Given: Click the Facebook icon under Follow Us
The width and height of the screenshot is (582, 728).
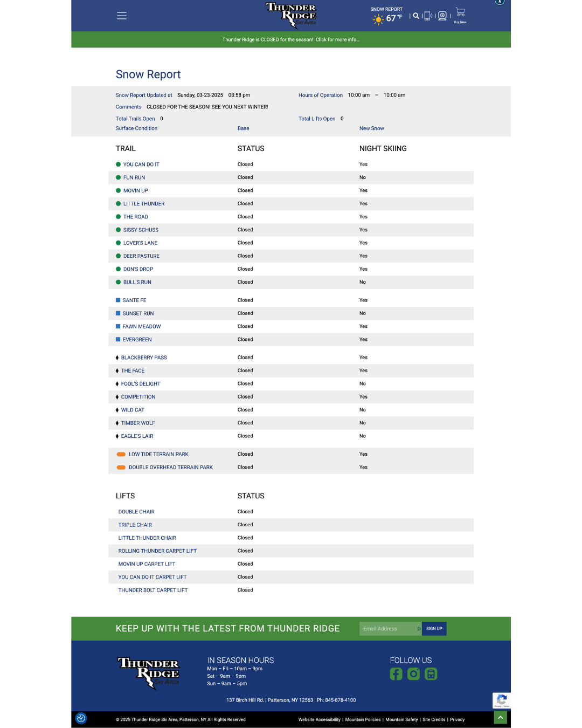Looking at the screenshot, I should point(396,674).
